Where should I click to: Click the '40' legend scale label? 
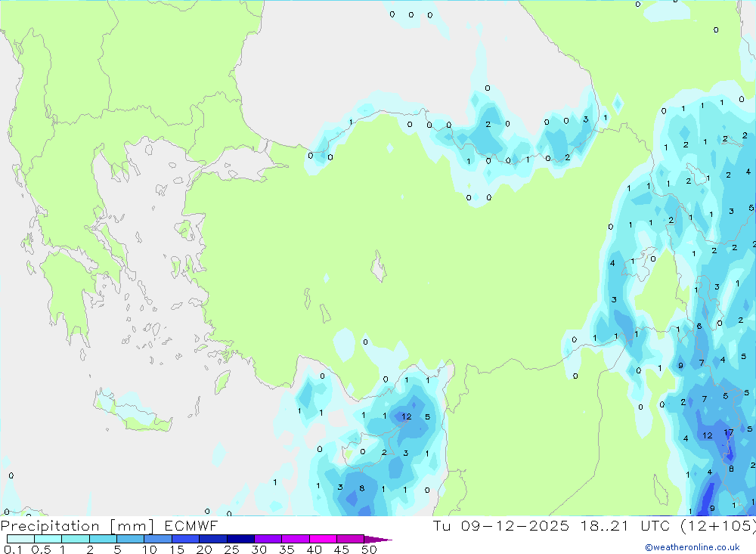point(314,549)
